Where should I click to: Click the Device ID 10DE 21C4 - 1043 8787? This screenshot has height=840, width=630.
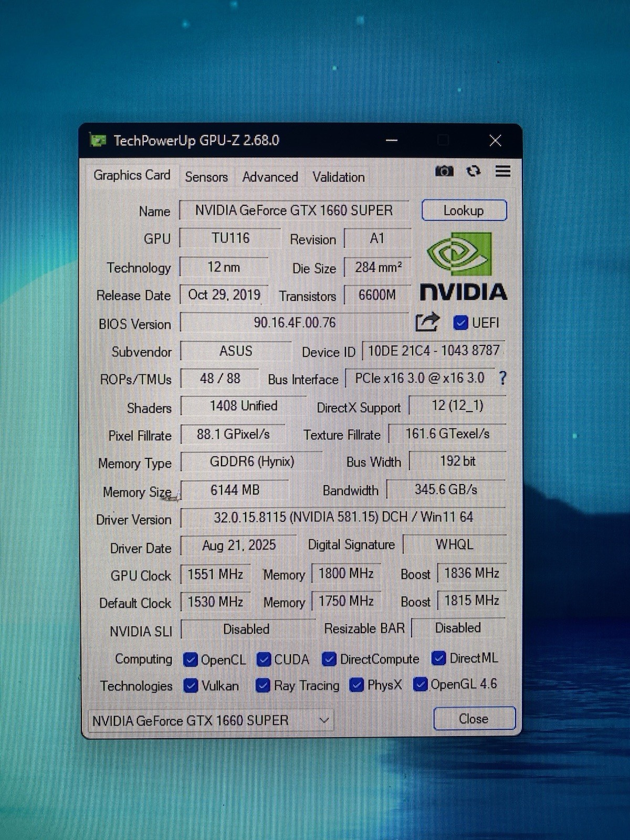tap(434, 350)
